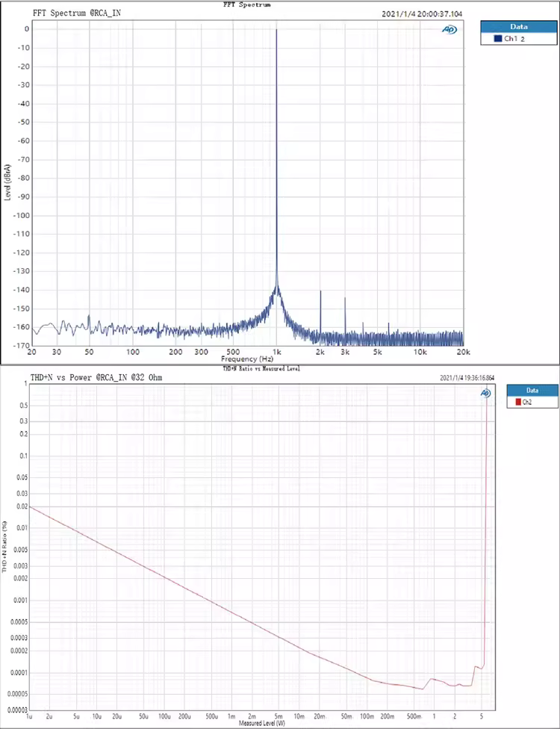Click the "THD+N Ratio (%)" vertical axis label

[x=5, y=549]
